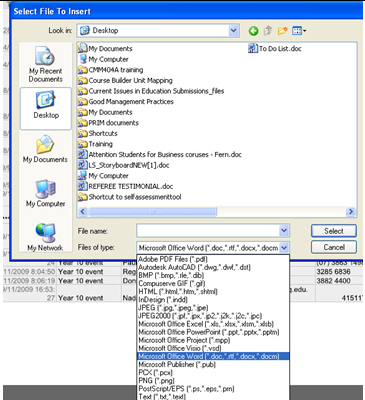This screenshot has height=400, width=365.
Task: Select Current Issues in Education Submissions_files folder
Action: pos(151,91)
